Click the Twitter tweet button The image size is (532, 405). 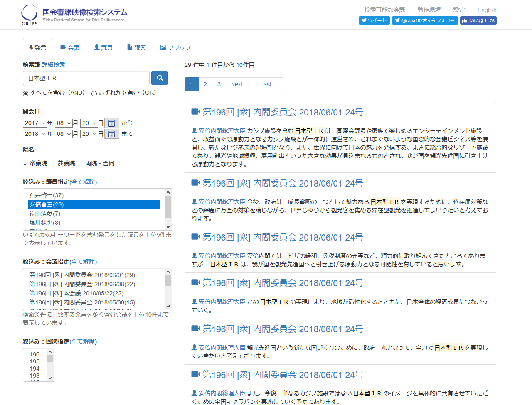coord(374,20)
